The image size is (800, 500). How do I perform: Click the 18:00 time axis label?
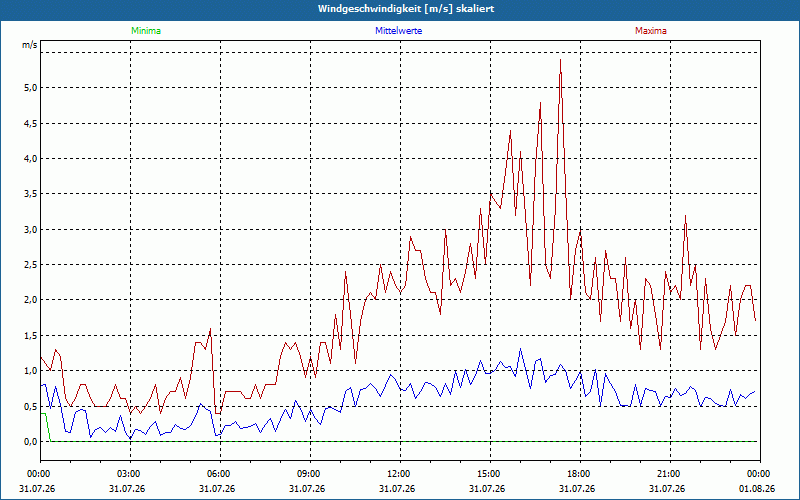[x=580, y=474]
